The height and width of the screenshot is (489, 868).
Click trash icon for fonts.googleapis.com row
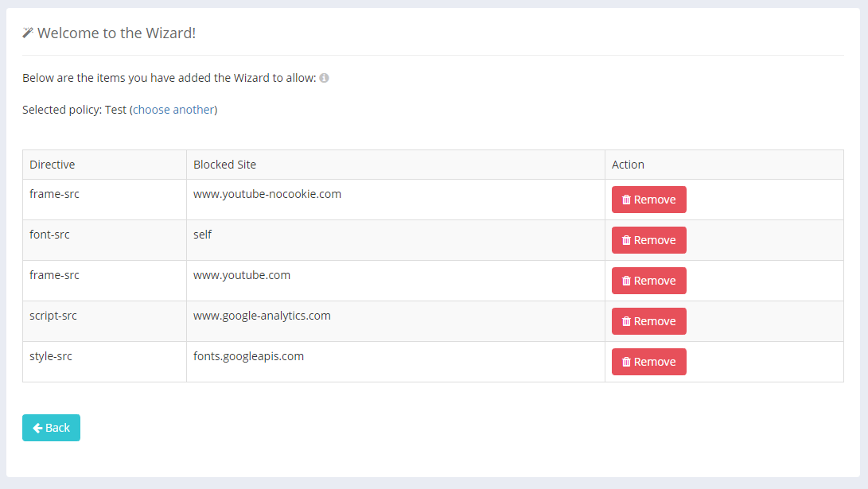point(626,362)
